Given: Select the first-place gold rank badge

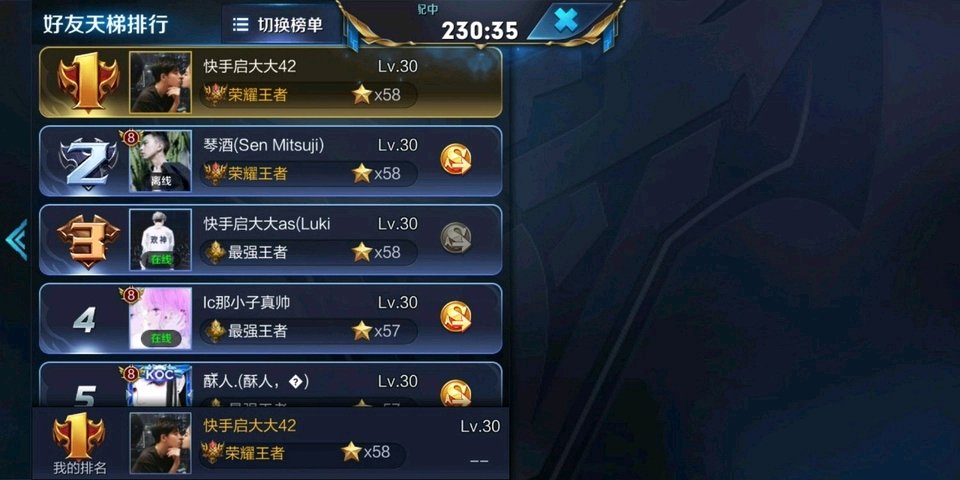Looking at the screenshot, I should (x=88, y=82).
